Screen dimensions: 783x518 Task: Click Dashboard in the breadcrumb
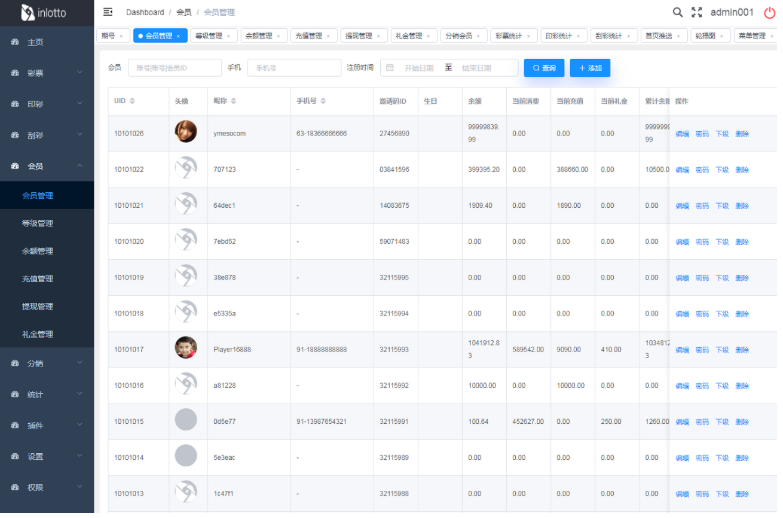(x=145, y=12)
